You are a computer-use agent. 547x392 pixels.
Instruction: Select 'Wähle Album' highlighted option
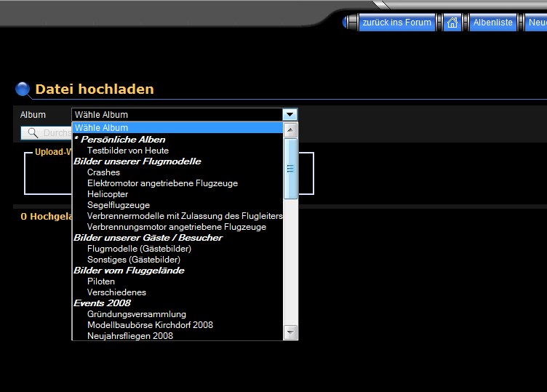177,128
